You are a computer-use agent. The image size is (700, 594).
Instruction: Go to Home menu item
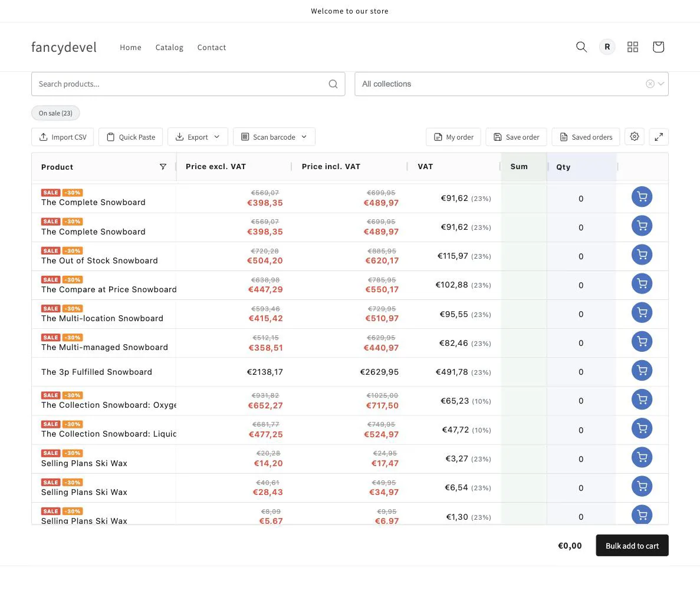pyautogui.click(x=130, y=47)
